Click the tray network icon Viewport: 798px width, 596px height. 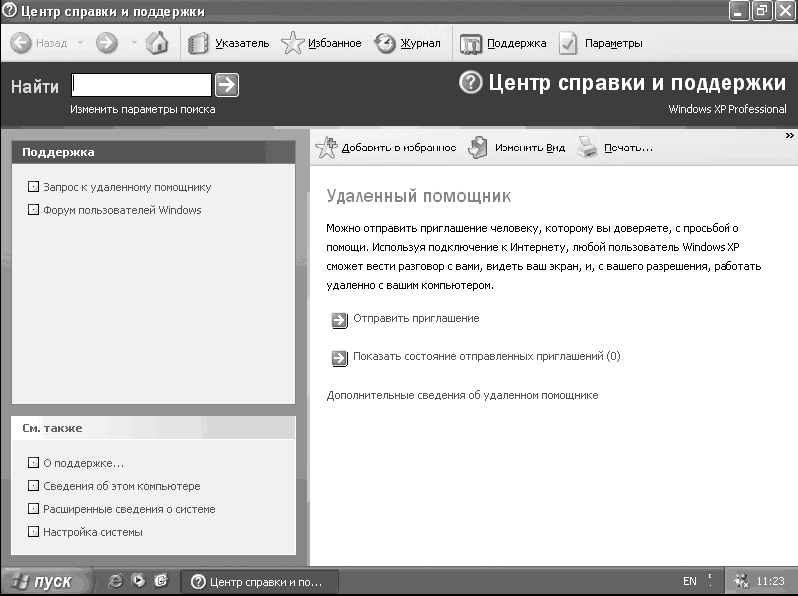(741, 581)
